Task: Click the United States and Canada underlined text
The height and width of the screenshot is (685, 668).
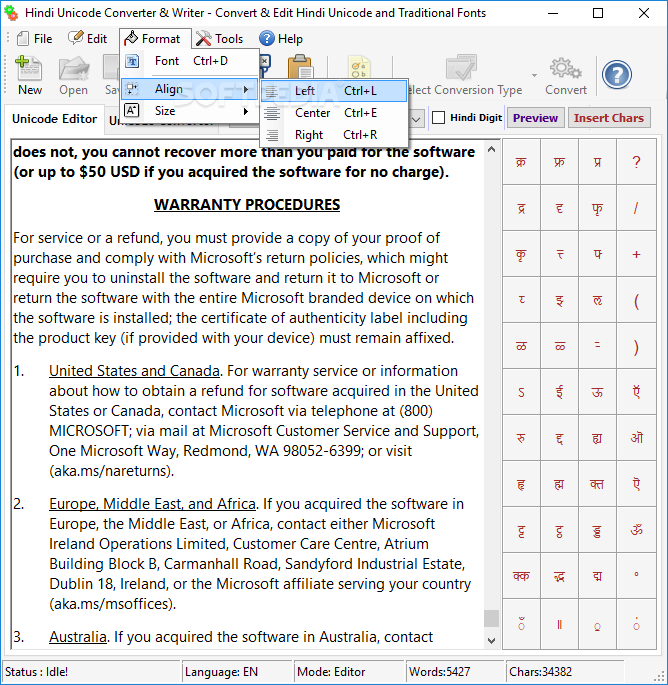Action: 134,371
